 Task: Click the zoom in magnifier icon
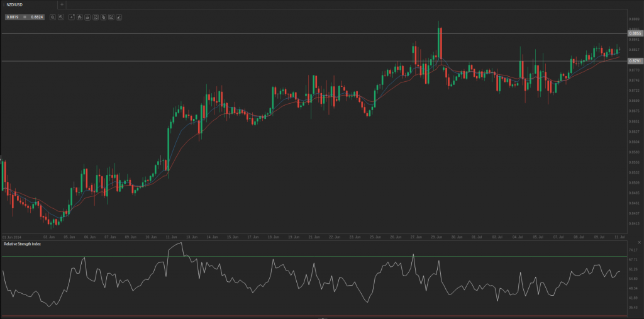(x=60, y=17)
